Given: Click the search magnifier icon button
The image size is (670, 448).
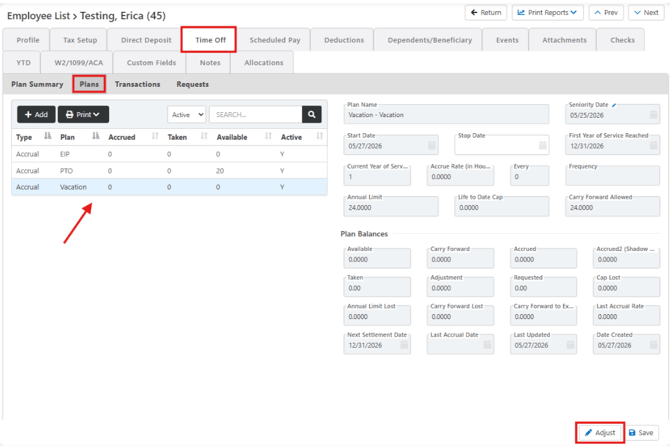Looking at the screenshot, I should (x=311, y=115).
